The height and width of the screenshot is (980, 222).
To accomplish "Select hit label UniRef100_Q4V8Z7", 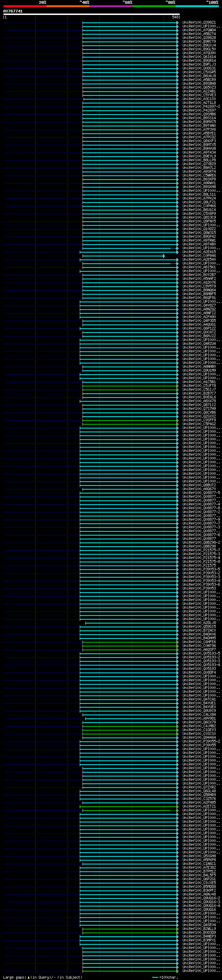I will [199, 306].
